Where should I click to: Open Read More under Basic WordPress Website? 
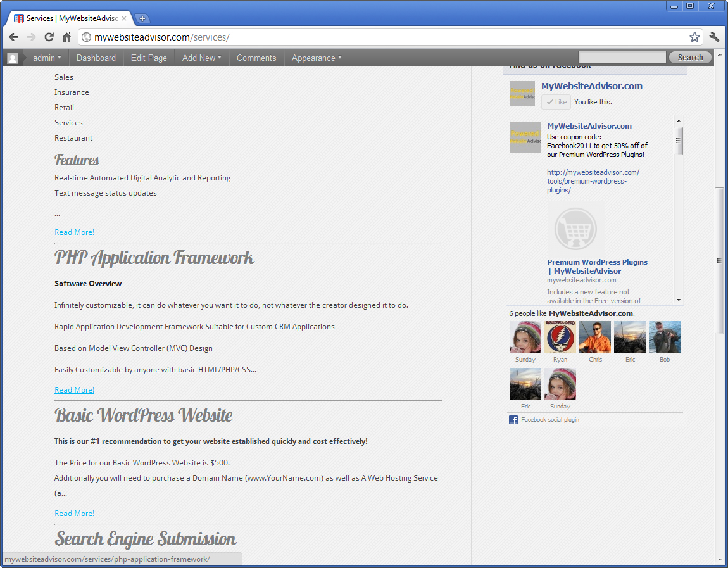(x=74, y=513)
